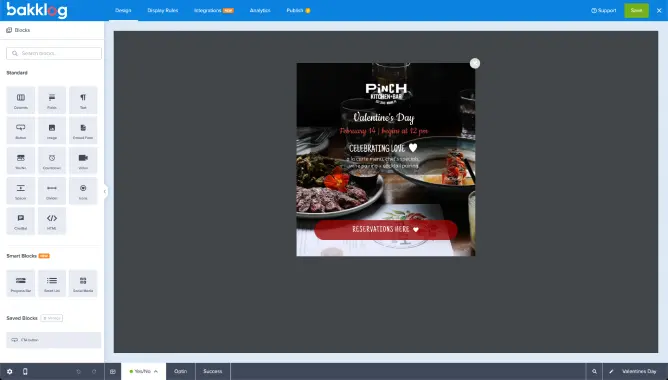Screen dimensions: 668x380
Task: Click the Search blocks field
Action: tap(54, 53)
